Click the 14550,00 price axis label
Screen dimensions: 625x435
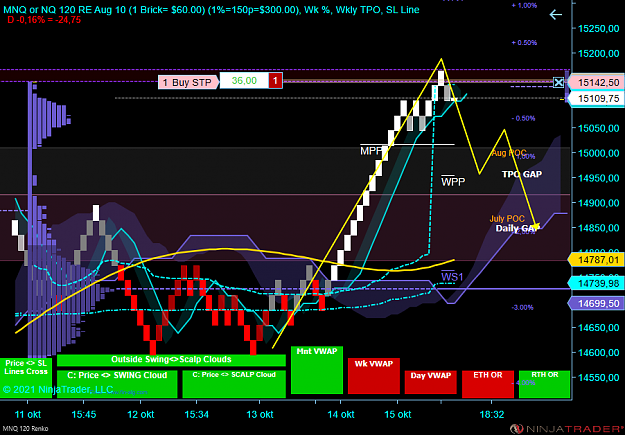coord(599,378)
